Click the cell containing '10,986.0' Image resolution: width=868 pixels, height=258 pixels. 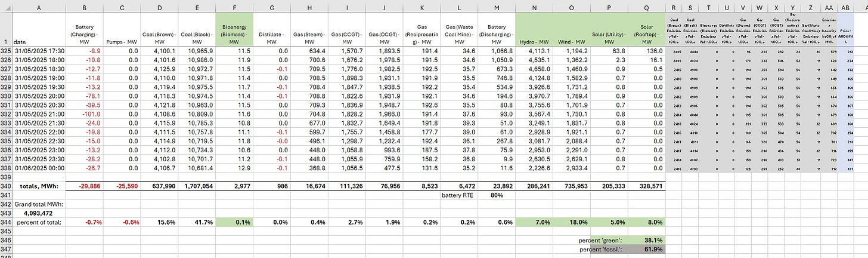tap(197, 60)
